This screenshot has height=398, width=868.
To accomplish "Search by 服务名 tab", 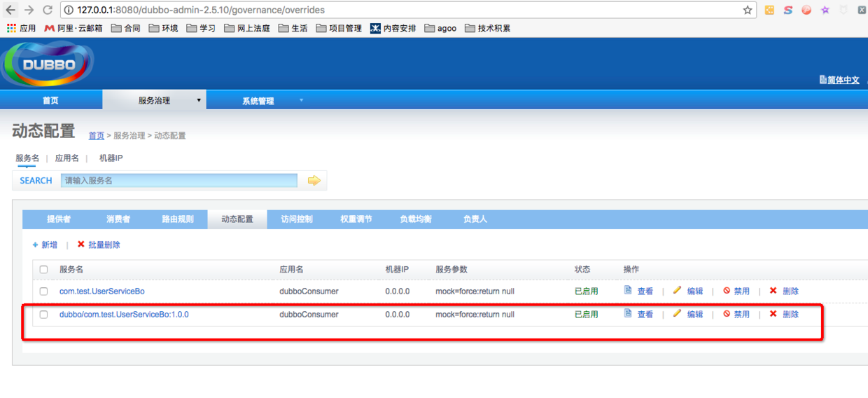I will [x=27, y=158].
